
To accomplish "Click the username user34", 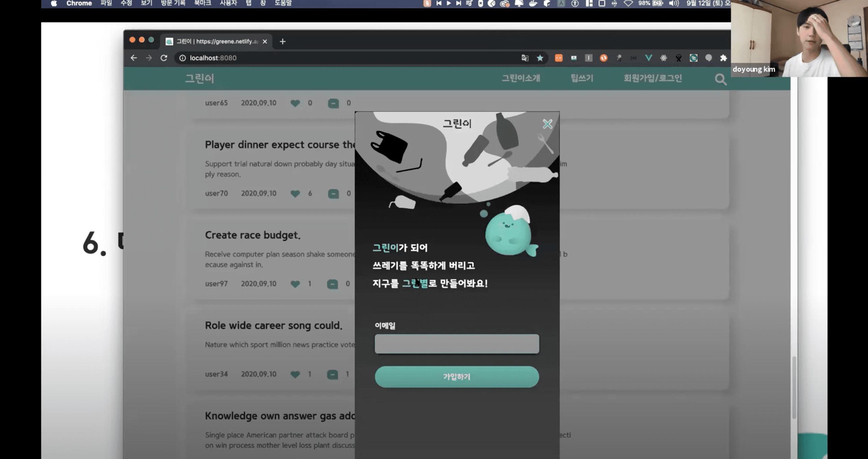I will tap(216, 374).
